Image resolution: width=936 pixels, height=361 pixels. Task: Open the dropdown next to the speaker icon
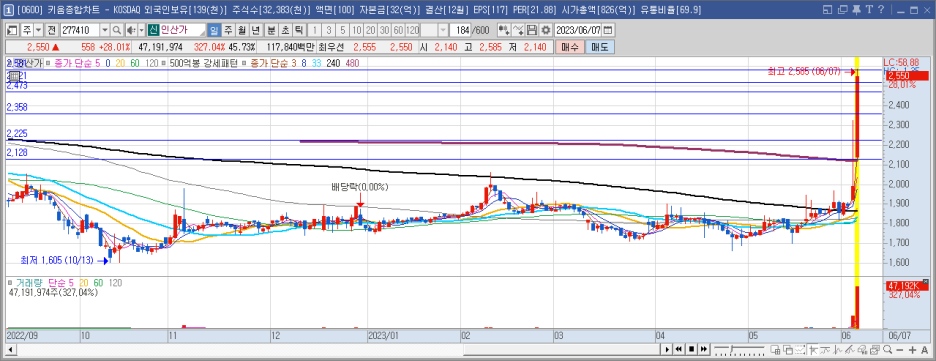141,30
